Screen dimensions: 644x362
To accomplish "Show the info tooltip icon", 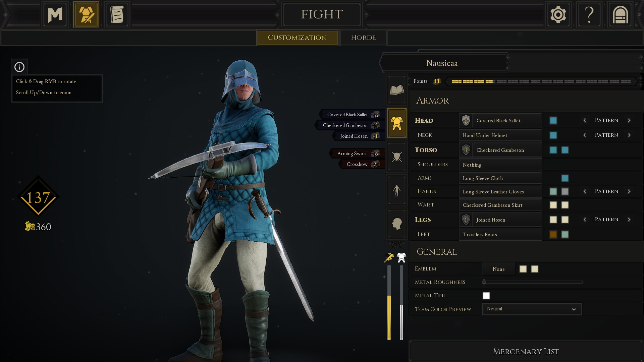I will pyautogui.click(x=19, y=67).
